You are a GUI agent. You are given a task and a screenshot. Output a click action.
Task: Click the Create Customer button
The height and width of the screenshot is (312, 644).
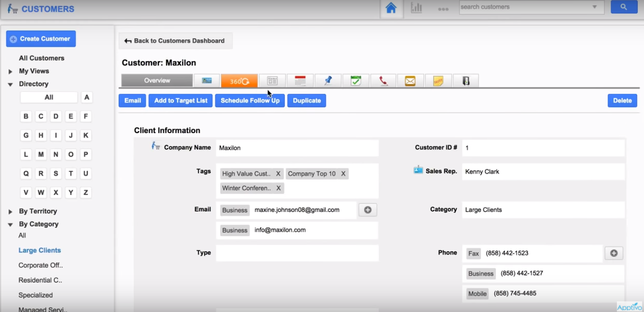(x=41, y=38)
